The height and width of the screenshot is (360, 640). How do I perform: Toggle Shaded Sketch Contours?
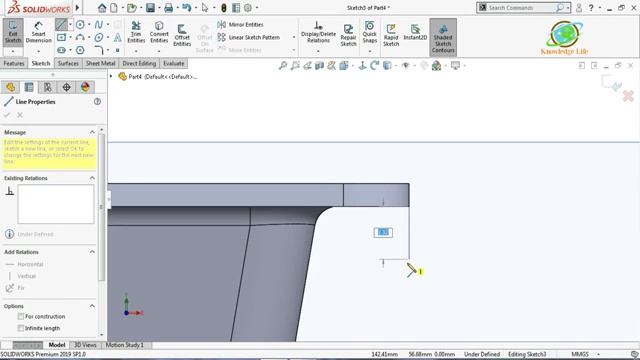coord(443,38)
